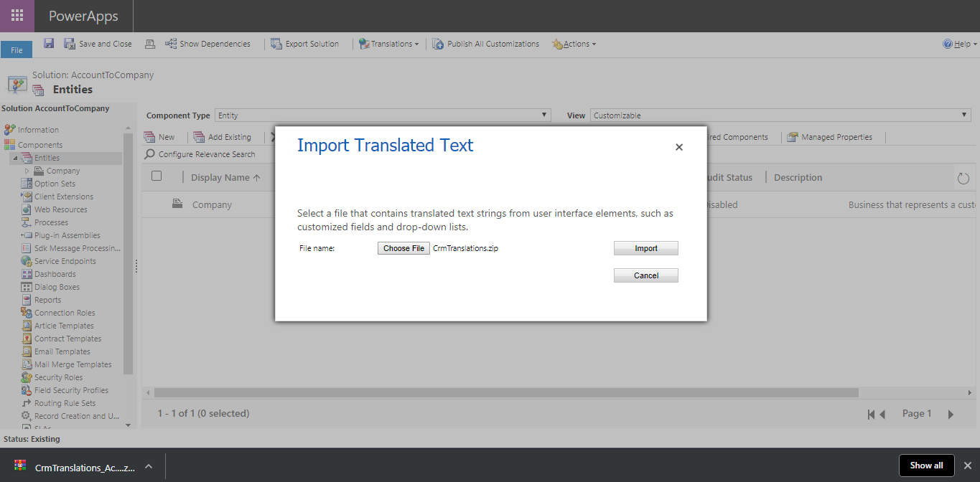Close the Import Translated Text dialog
The height and width of the screenshot is (482, 980).
[x=679, y=147]
